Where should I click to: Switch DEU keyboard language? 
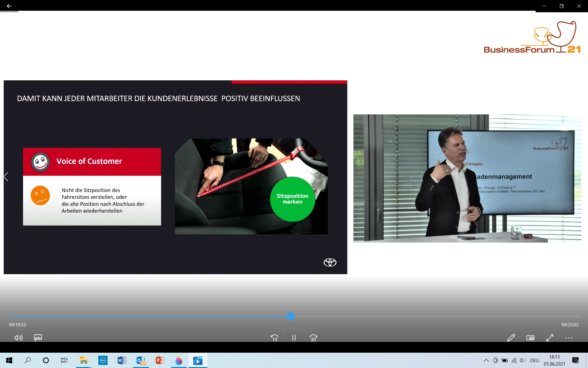pos(534,360)
